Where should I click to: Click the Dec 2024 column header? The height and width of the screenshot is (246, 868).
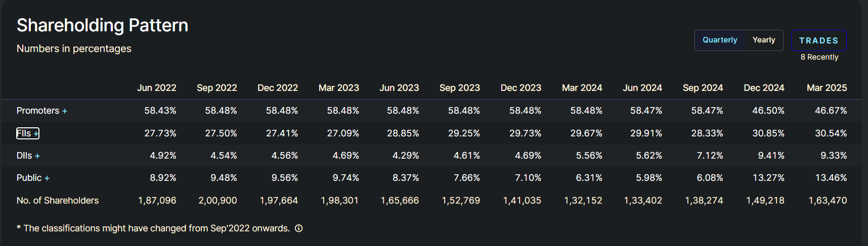click(x=764, y=88)
